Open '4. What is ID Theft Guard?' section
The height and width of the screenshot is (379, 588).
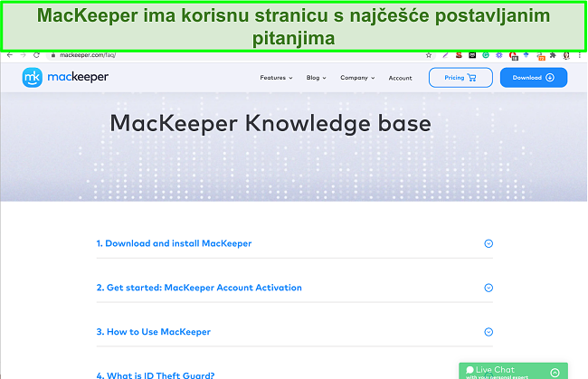(x=156, y=374)
